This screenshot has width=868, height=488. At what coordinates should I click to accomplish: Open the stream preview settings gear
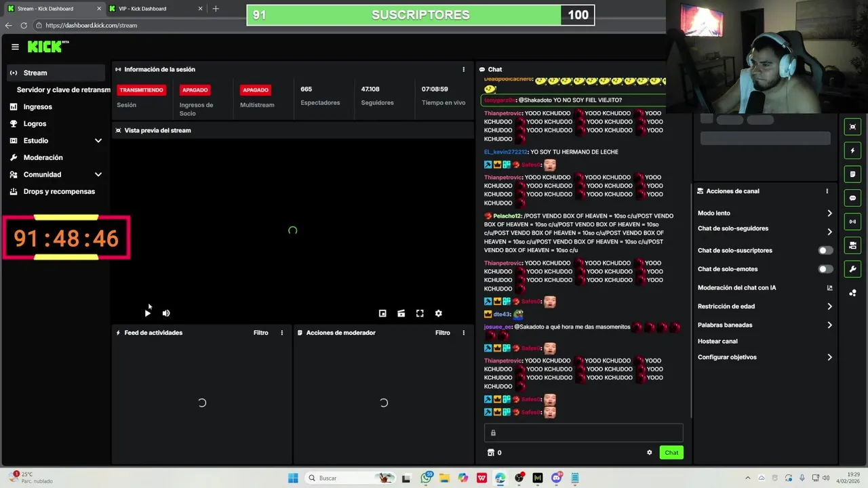[x=439, y=313]
